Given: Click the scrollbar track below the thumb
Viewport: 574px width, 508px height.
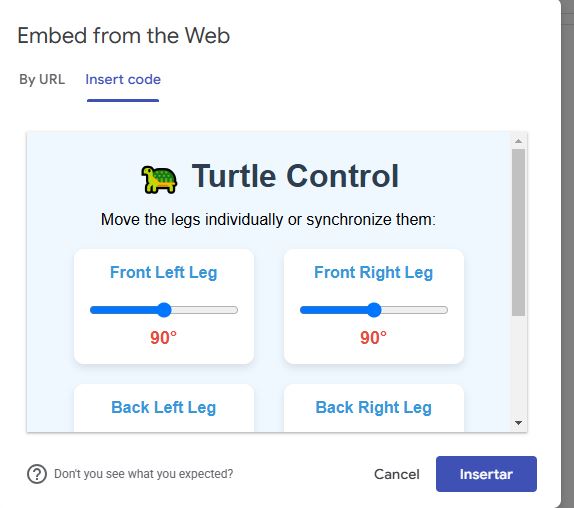Looking at the screenshot, I should pos(518,366).
